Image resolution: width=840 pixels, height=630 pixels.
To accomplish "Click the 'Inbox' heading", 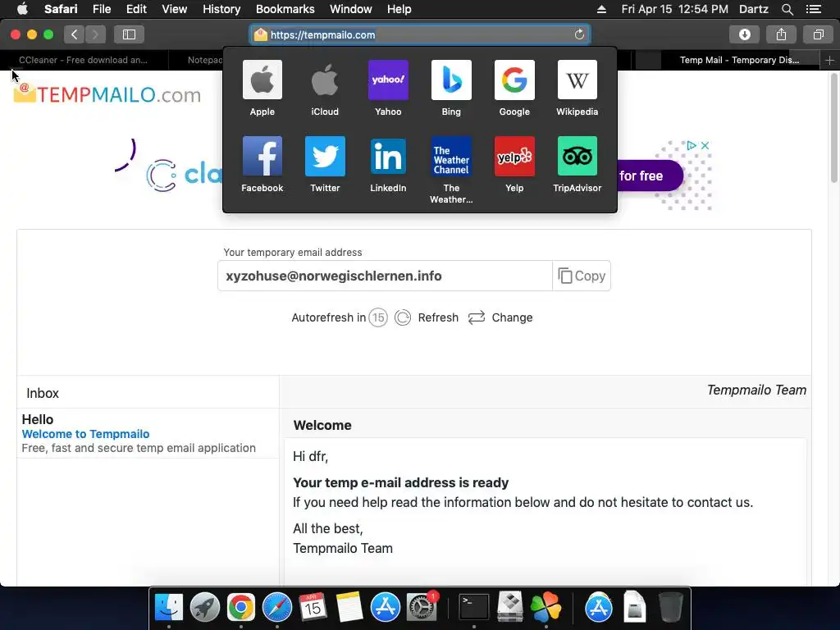I will 43,393.
